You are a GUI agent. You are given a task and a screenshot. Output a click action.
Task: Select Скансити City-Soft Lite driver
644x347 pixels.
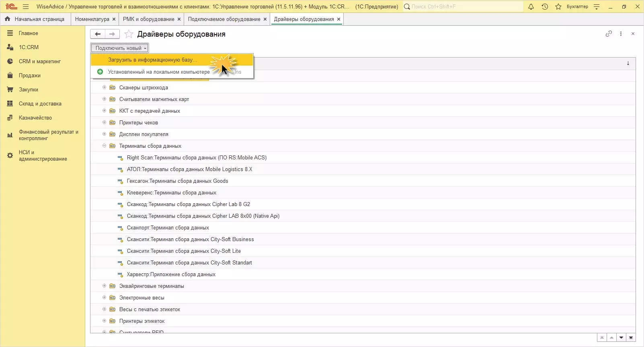(x=363, y=251)
